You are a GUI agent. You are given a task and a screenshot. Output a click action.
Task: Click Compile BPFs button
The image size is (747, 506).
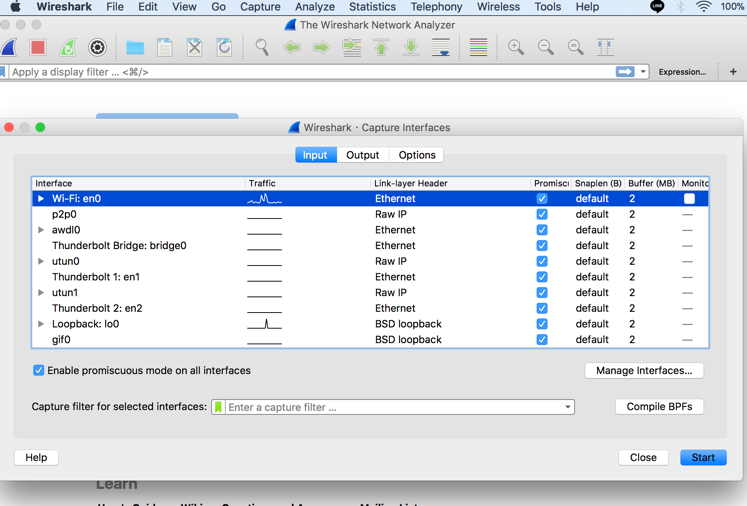(x=659, y=406)
